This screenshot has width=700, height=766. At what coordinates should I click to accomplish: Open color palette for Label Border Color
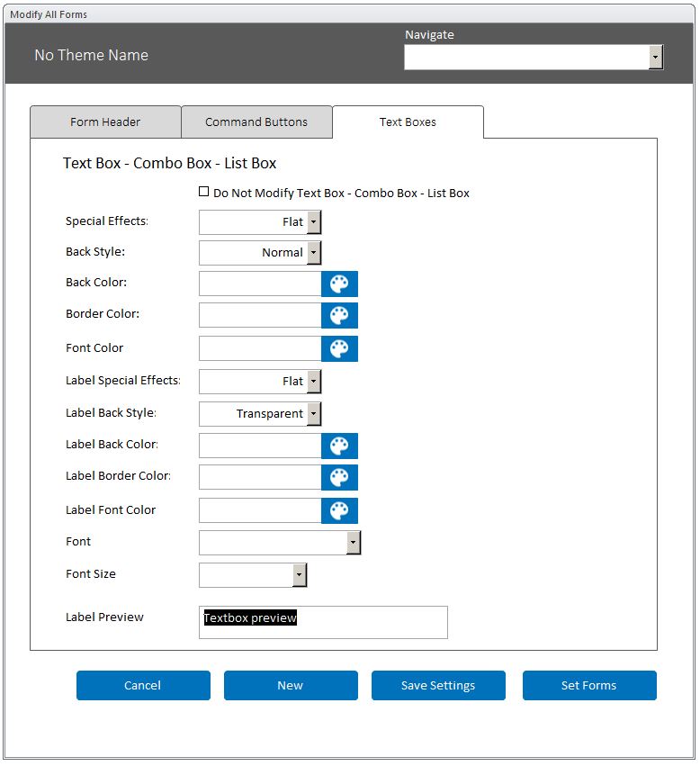(x=339, y=477)
